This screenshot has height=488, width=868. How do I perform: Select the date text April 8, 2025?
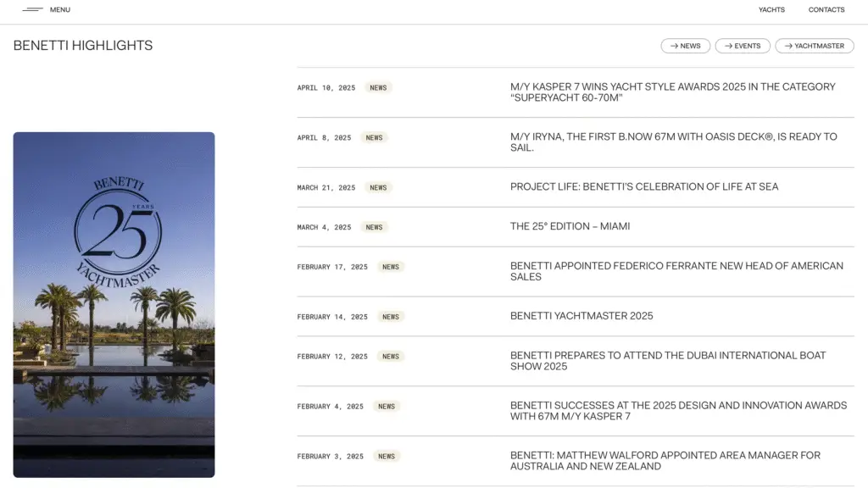click(324, 137)
